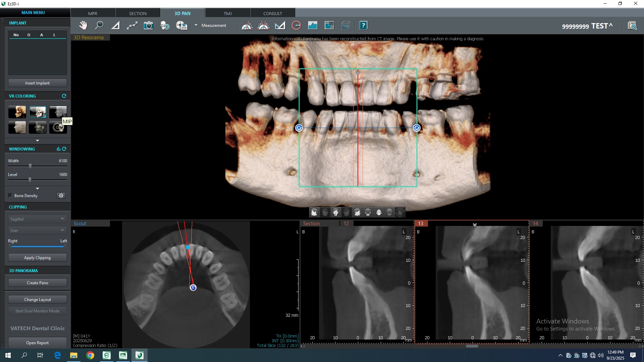Click the camera capture icon

(148, 25)
